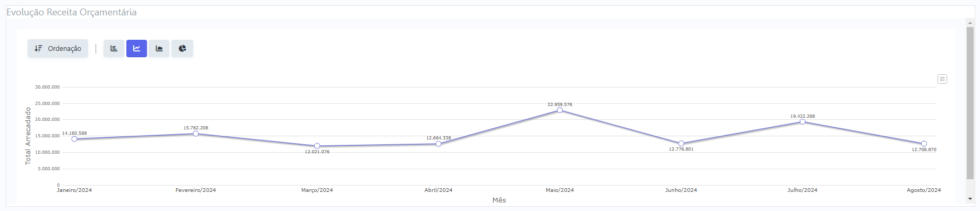The height and width of the screenshot is (211, 980).
Task: Click the value label 12.664.338
Action: [x=439, y=138]
